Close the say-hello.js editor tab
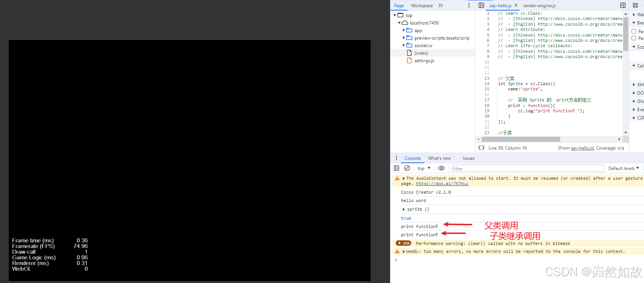The height and width of the screenshot is (283, 644). tap(516, 5)
